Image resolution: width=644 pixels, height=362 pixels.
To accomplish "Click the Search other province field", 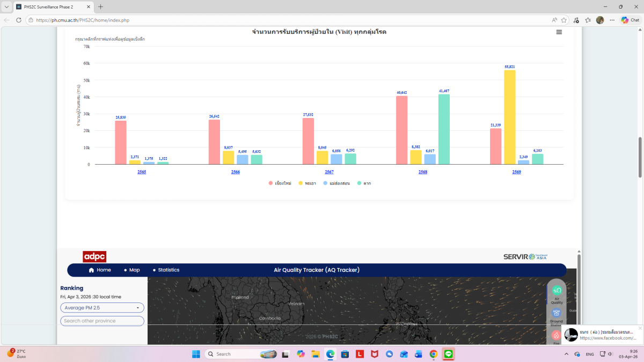I will pos(102,321).
